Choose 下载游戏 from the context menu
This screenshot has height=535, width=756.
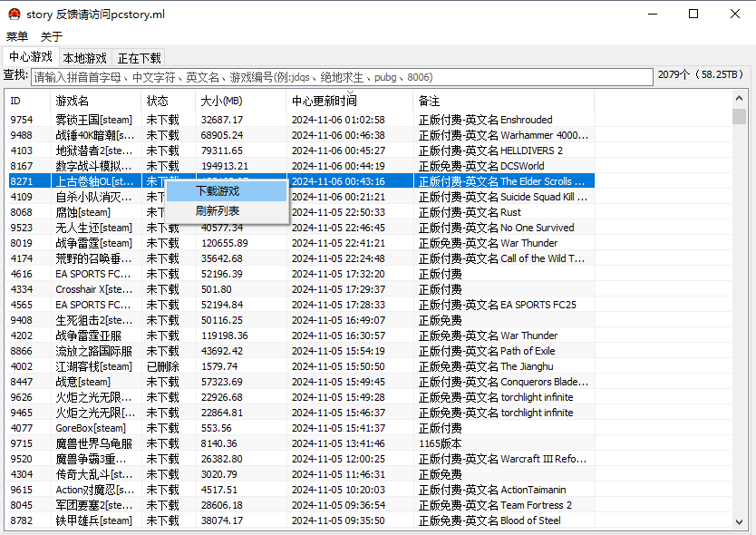(227, 191)
